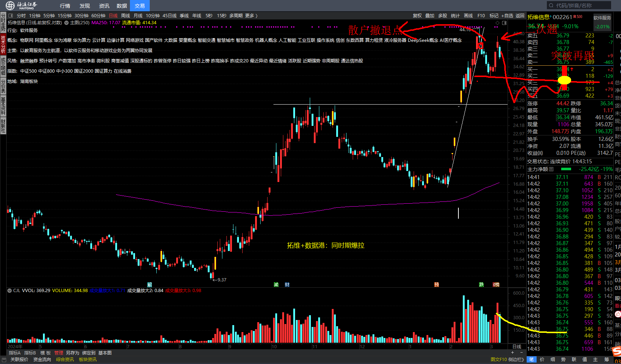The height and width of the screenshot is (364, 621).
Task: Click the Sogou input method icon
Action: [617, 351]
